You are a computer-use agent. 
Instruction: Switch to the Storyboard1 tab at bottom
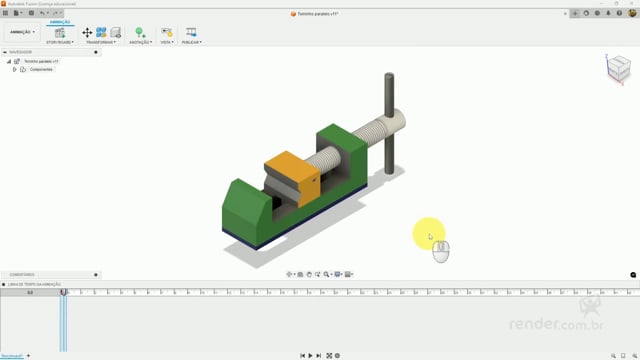[11, 356]
